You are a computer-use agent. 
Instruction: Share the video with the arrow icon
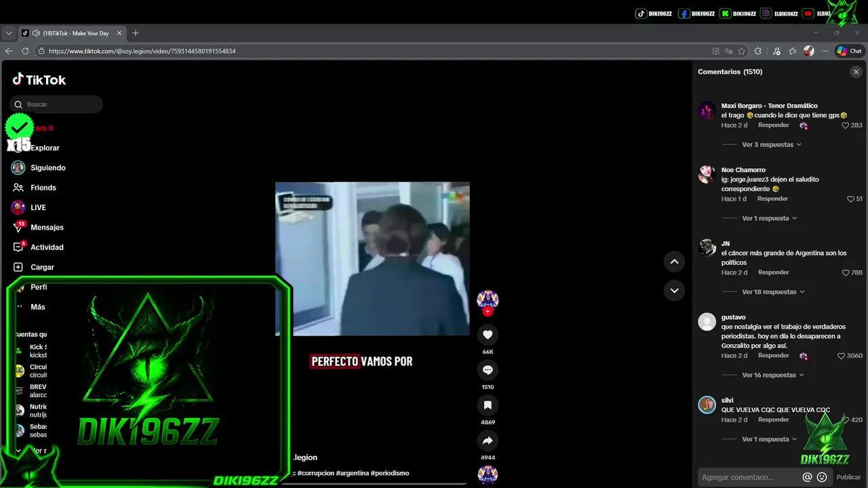pyautogui.click(x=488, y=440)
